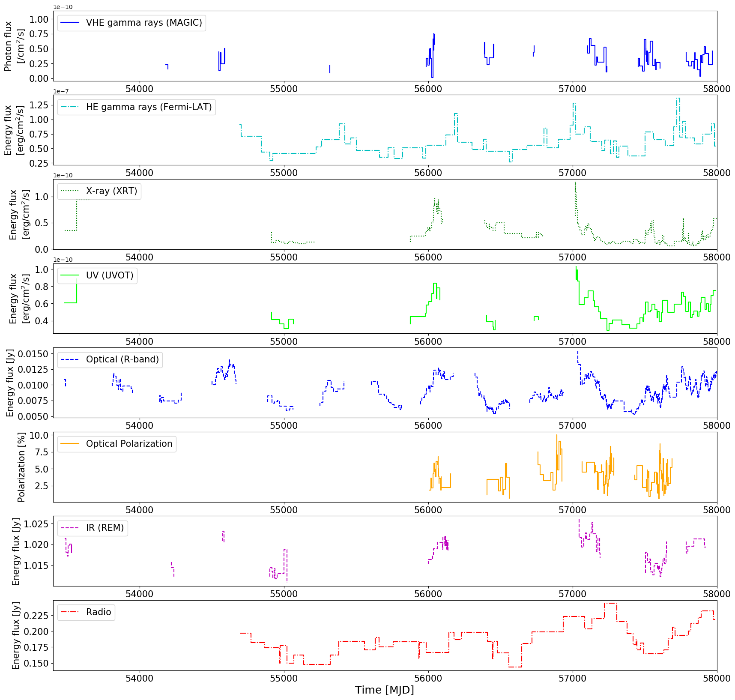This screenshot has height=700, width=735.
Task: Click the magenta dashed sample in the IR legend
Action: 70,528
